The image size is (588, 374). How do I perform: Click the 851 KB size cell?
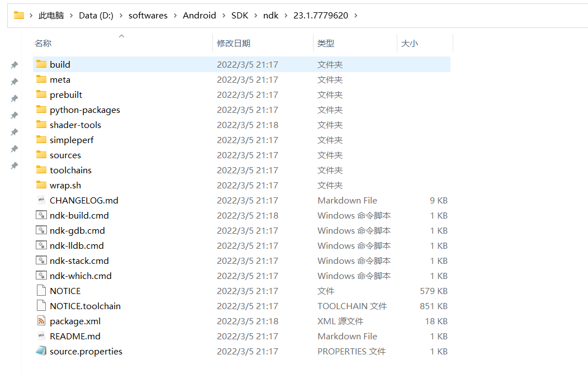tap(434, 306)
